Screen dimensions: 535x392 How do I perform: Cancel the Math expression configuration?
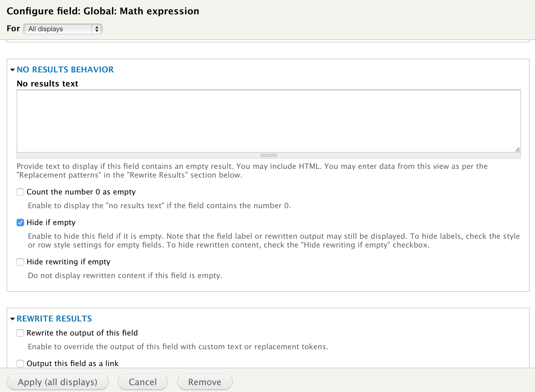coord(142,382)
